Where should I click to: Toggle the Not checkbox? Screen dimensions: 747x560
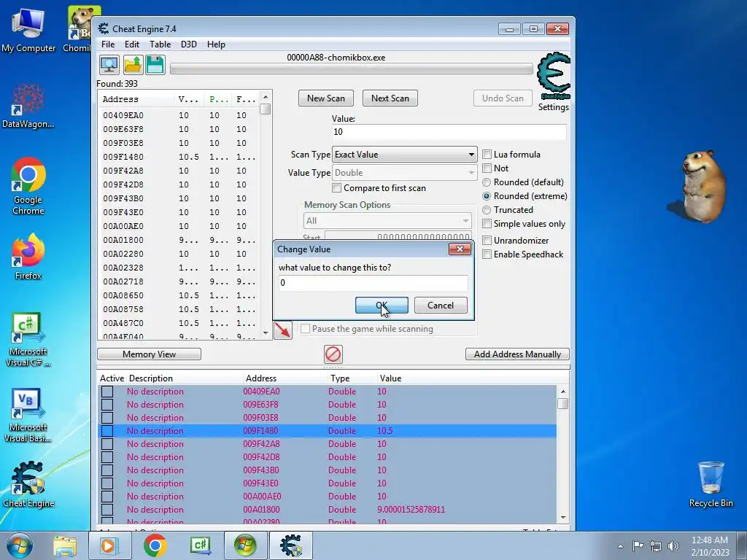487,168
